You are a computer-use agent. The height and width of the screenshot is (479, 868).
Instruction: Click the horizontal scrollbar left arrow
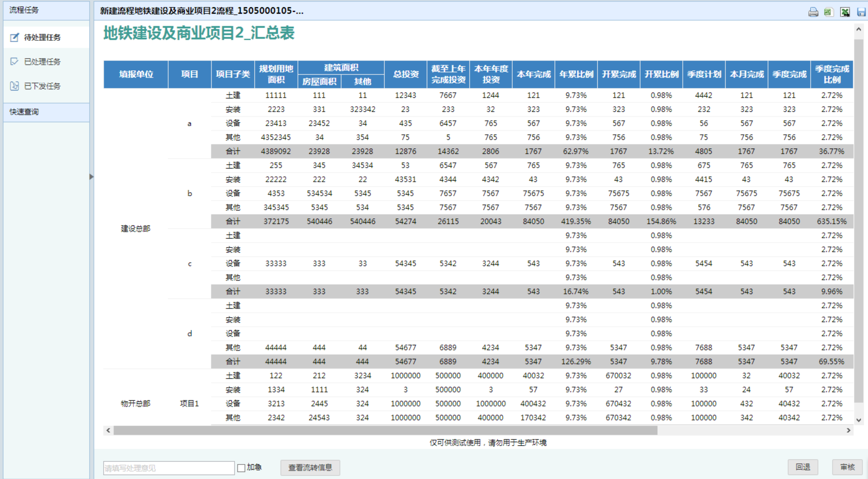tap(108, 430)
